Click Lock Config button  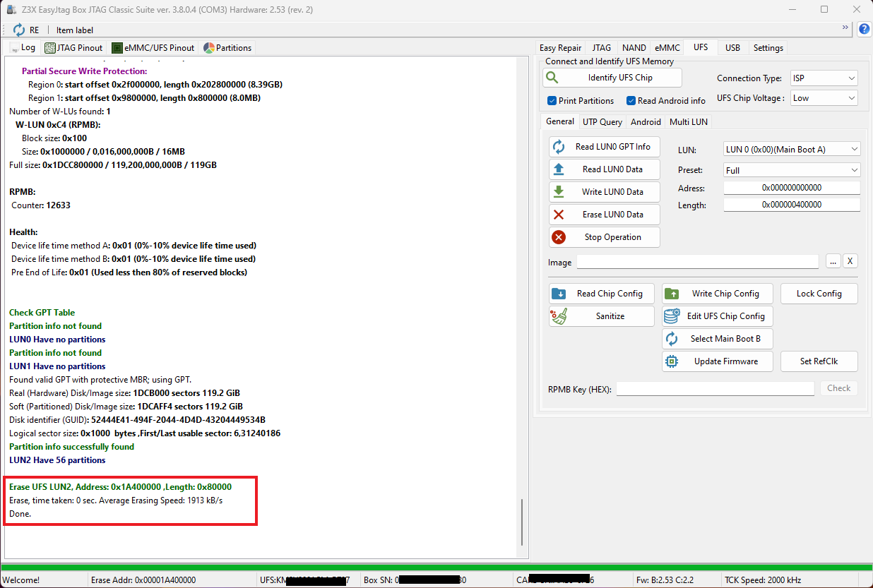[x=819, y=294]
